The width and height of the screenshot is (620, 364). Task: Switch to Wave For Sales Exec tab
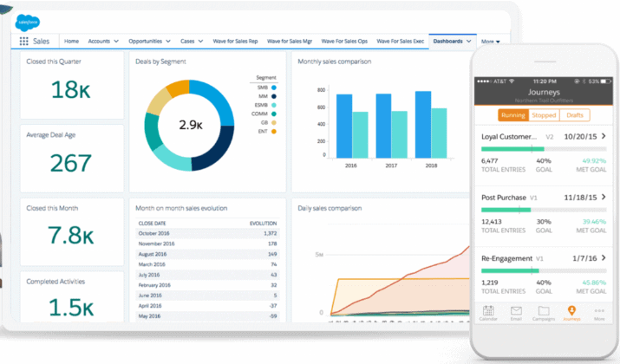click(x=400, y=41)
